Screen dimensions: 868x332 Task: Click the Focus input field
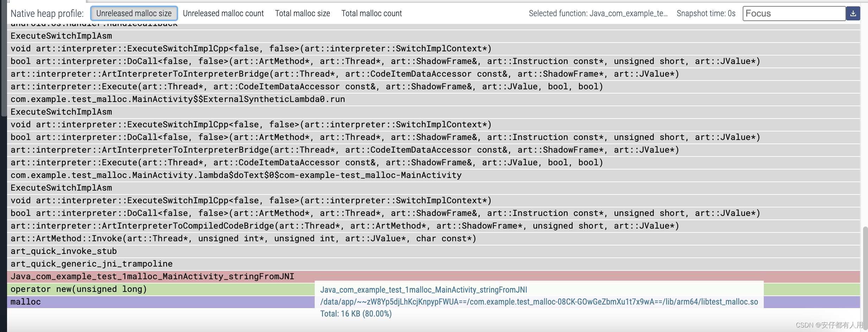tap(794, 13)
